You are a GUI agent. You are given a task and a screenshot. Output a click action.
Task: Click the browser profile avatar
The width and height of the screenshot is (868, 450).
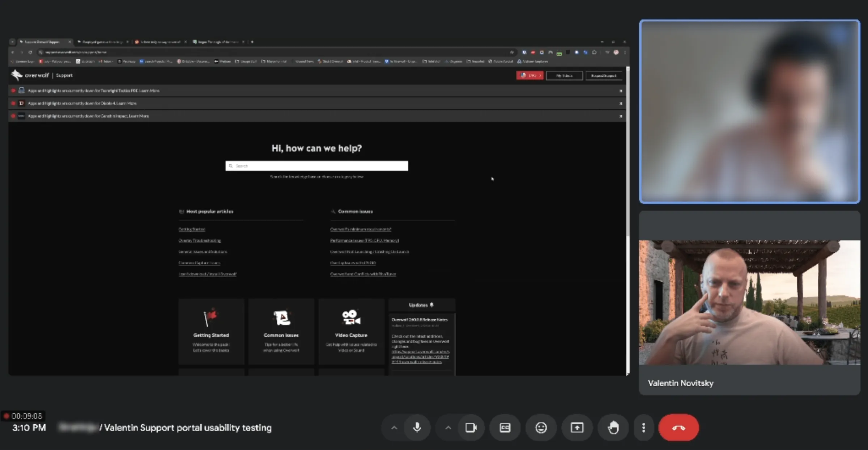[616, 52]
